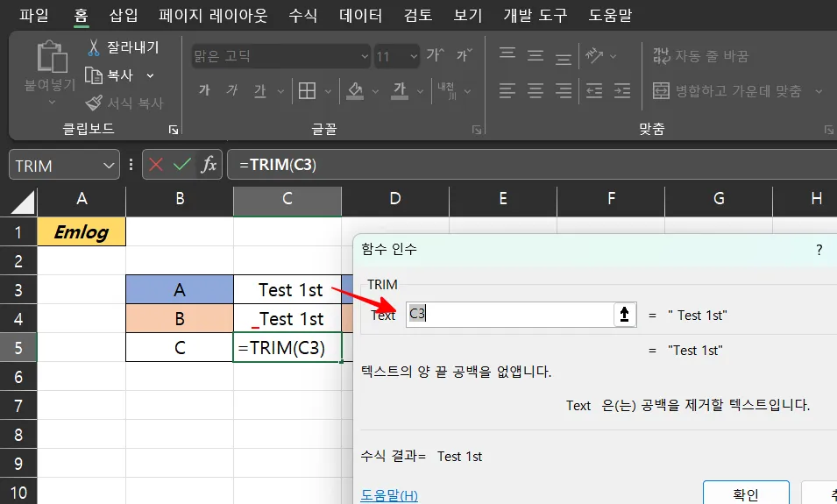Open the 도움말(H) help link
Screen dimensions: 837x504
389,495
